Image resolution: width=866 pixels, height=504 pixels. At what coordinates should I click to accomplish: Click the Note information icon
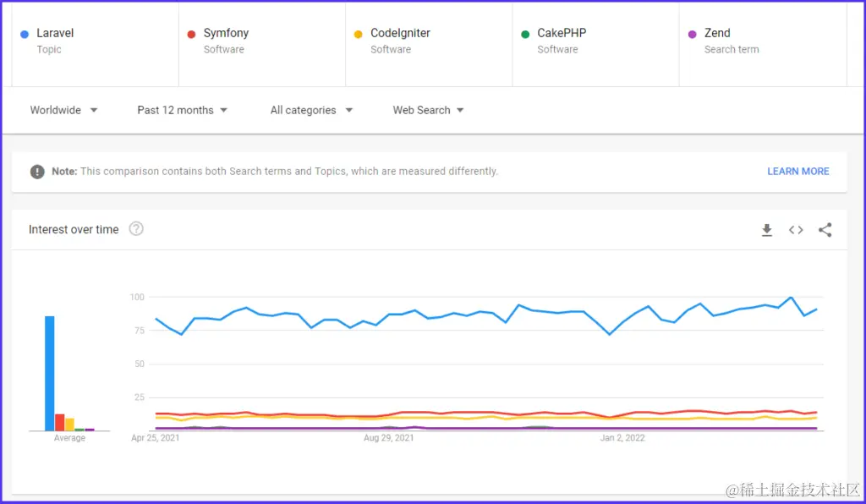(37, 171)
